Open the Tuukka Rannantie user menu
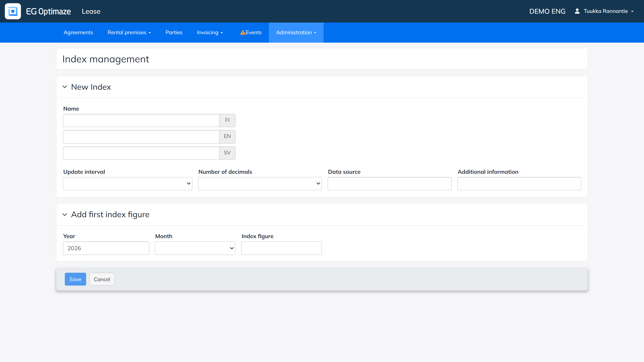The height and width of the screenshot is (362, 644). point(609,11)
